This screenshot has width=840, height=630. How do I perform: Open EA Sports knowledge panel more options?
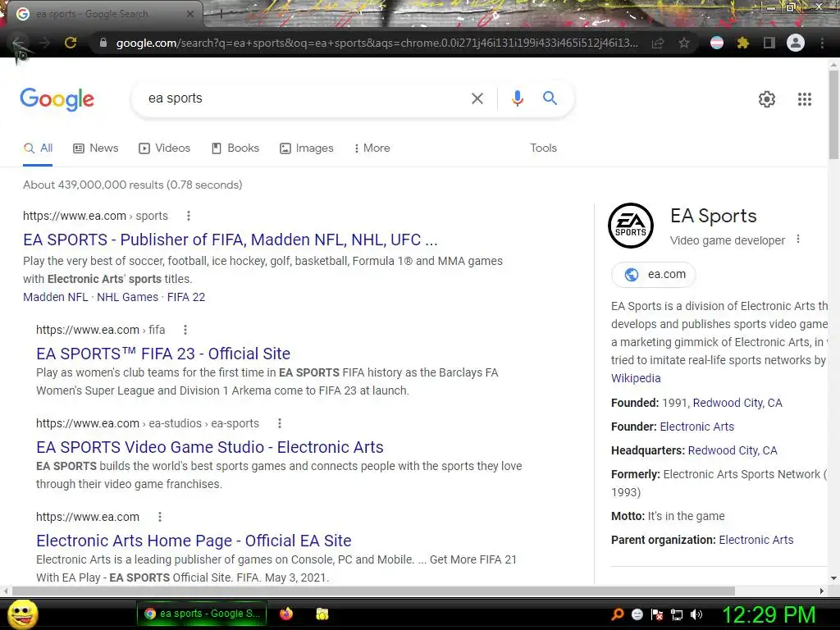798,240
